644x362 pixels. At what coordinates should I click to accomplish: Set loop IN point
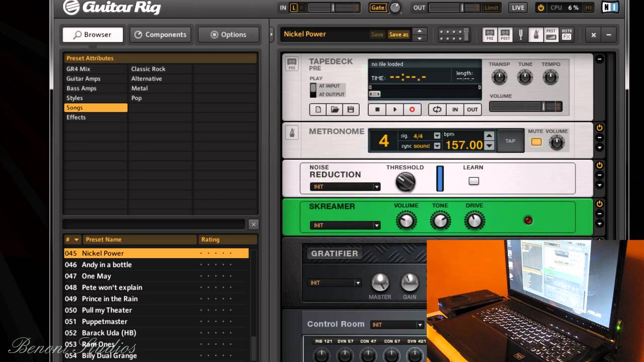(x=455, y=109)
